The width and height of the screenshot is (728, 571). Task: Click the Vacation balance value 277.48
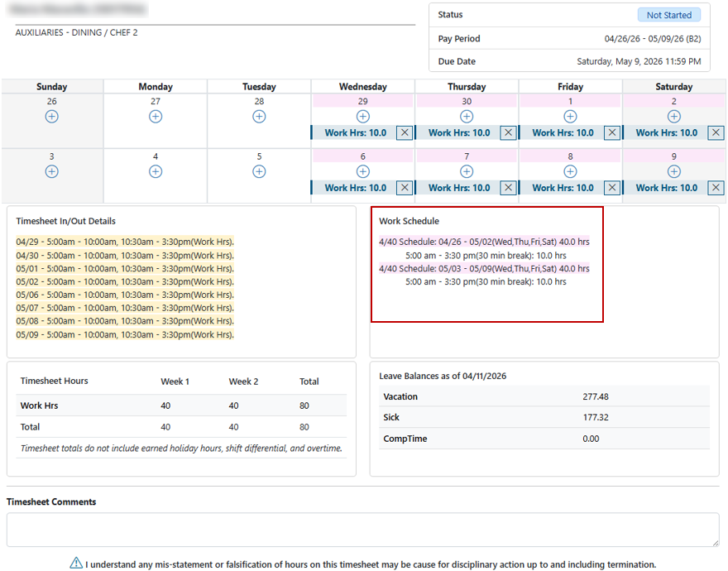click(596, 396)
